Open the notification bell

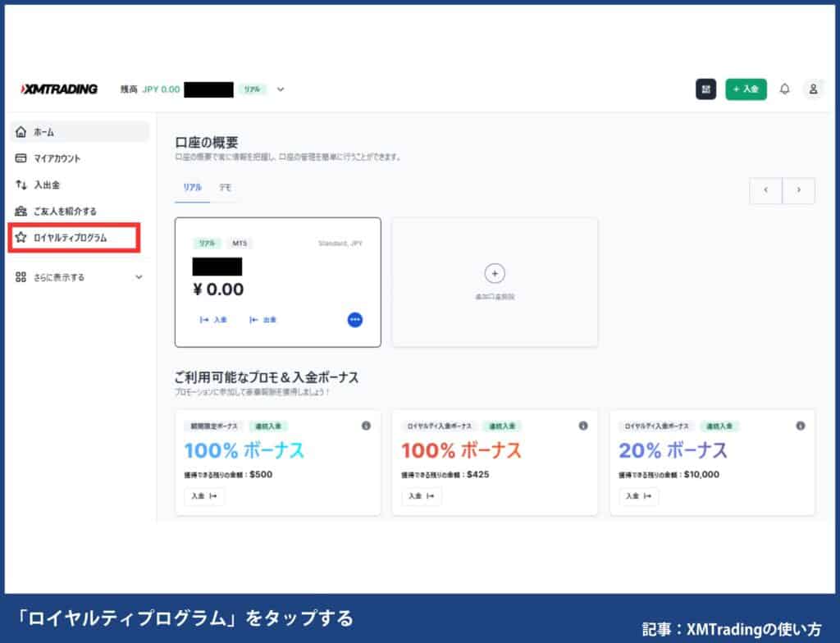tap(784, 89)
